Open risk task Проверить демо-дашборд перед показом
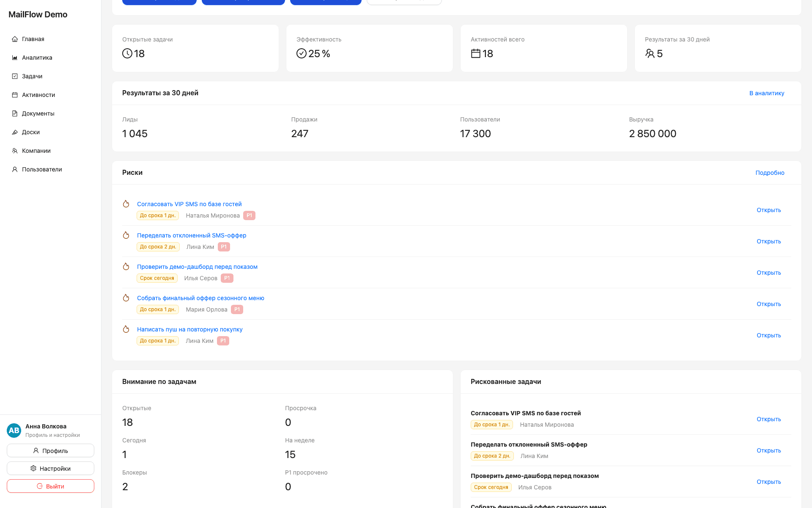The height and width of the screenshot is (508, 812). click(197, 267)
